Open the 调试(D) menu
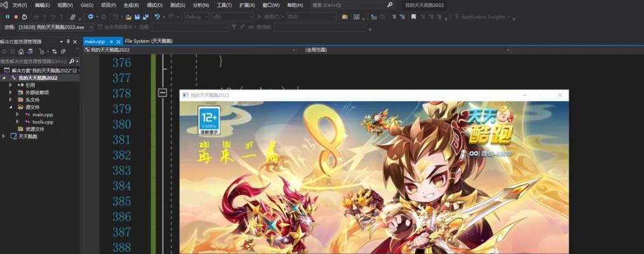Screen dimensions: 644x254 (x=154, y=5)
